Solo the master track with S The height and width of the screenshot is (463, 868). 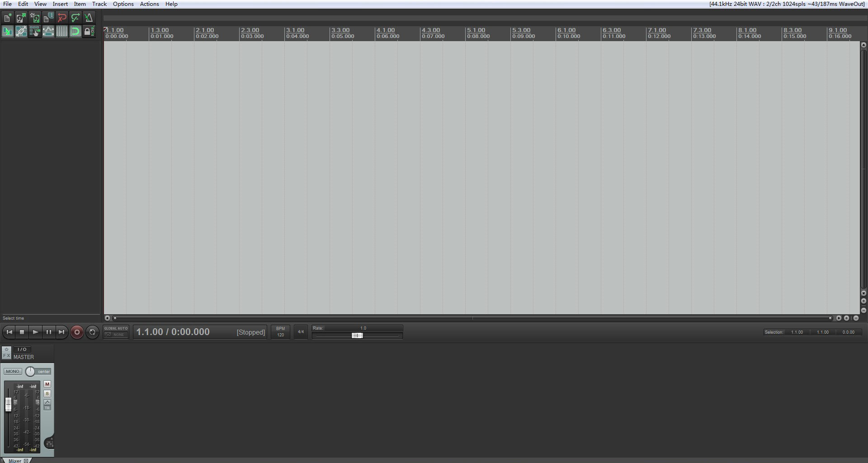point(47,394)
